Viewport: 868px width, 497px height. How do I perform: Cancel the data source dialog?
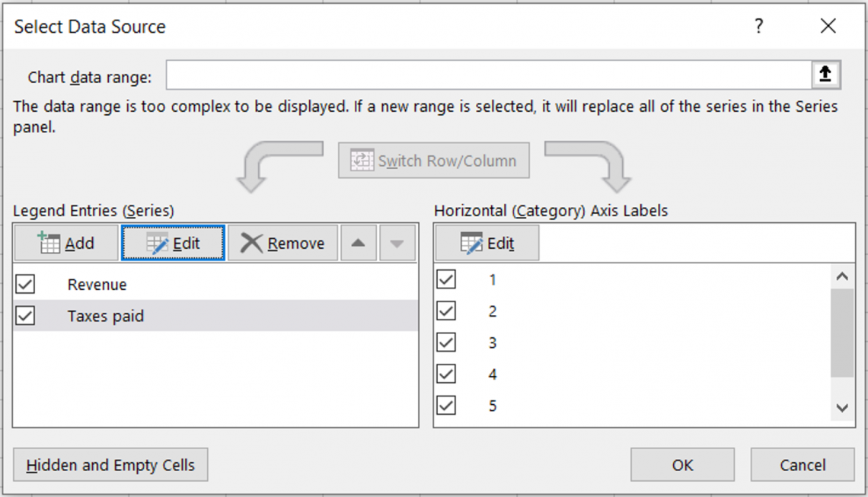(803, 465)
